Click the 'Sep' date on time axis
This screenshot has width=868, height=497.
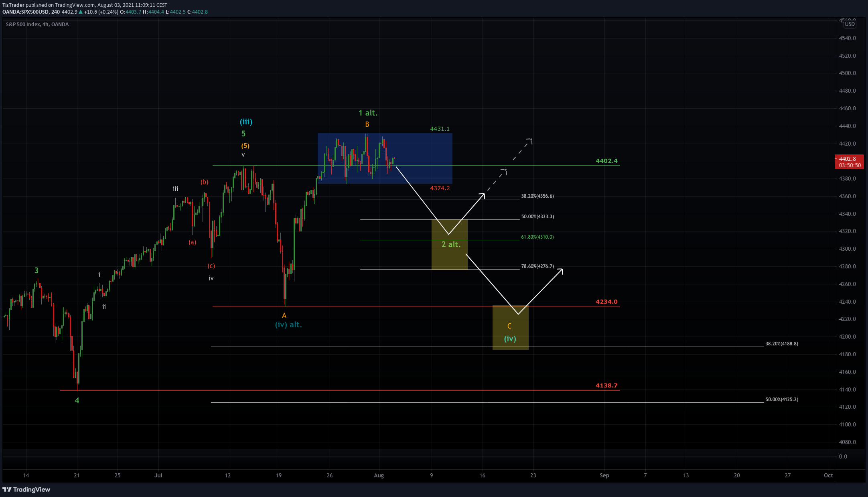click(604, 475)
